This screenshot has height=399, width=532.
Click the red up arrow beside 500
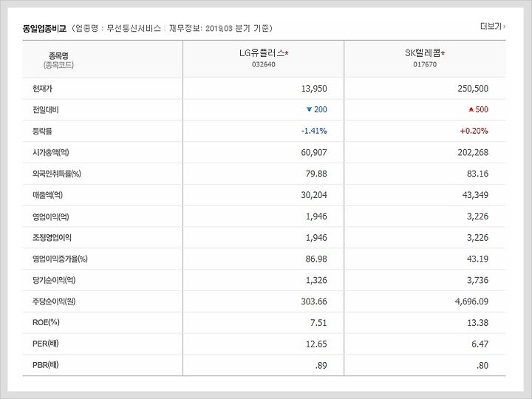pos(471,109)
